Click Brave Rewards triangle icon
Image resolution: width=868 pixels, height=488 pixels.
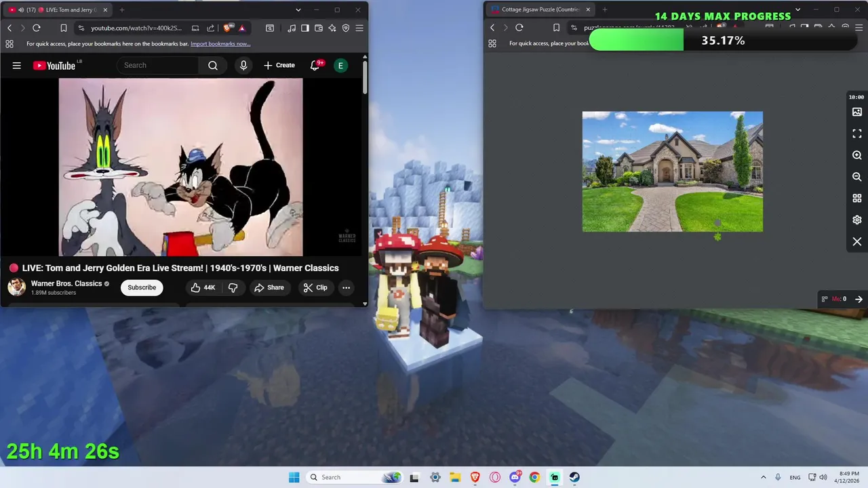point(242,28)
